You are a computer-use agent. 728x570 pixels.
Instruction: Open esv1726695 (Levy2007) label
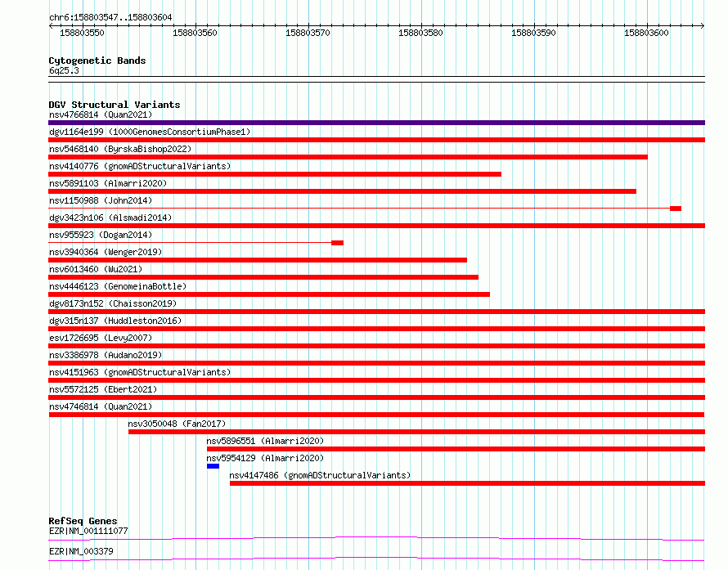click(x=101, y=338)
